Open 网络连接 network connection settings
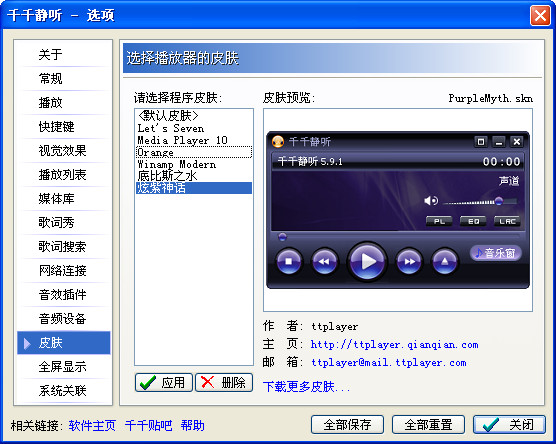The height and width of the screenshot is (444, 556). click(64, 271)
